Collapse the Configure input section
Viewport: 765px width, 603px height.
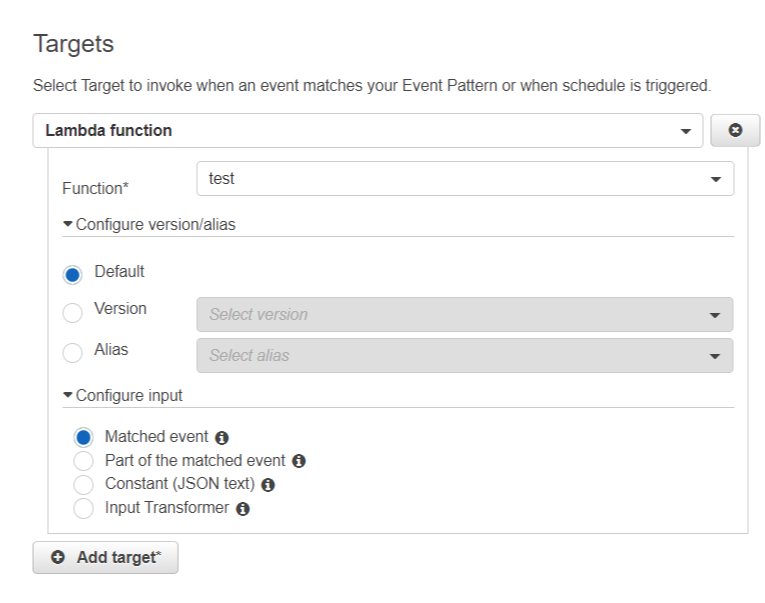pyautogui.click(x=123, y=395)
